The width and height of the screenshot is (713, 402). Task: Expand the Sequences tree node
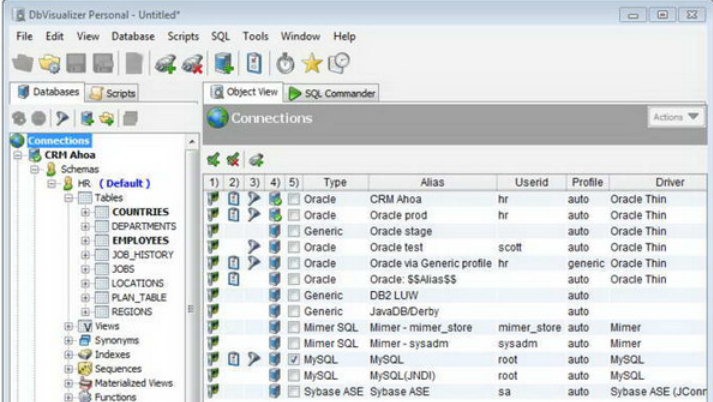[x=69, y=369]
